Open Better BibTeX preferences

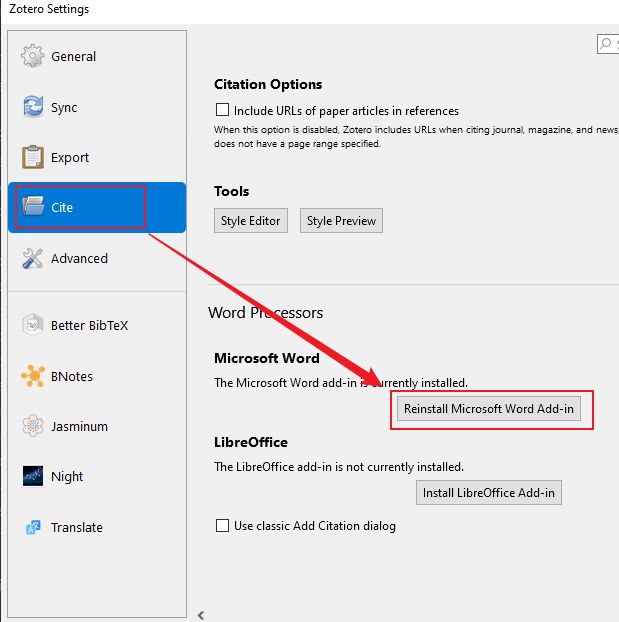(97, 325)
